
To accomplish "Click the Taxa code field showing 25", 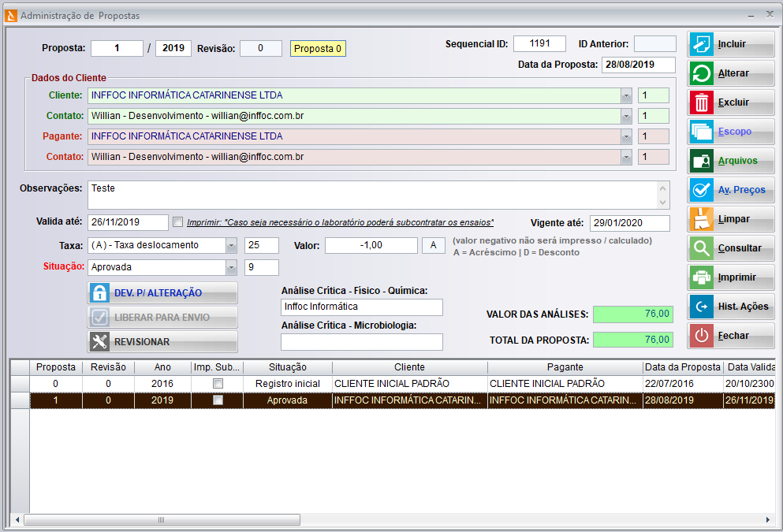I will 262,246.
